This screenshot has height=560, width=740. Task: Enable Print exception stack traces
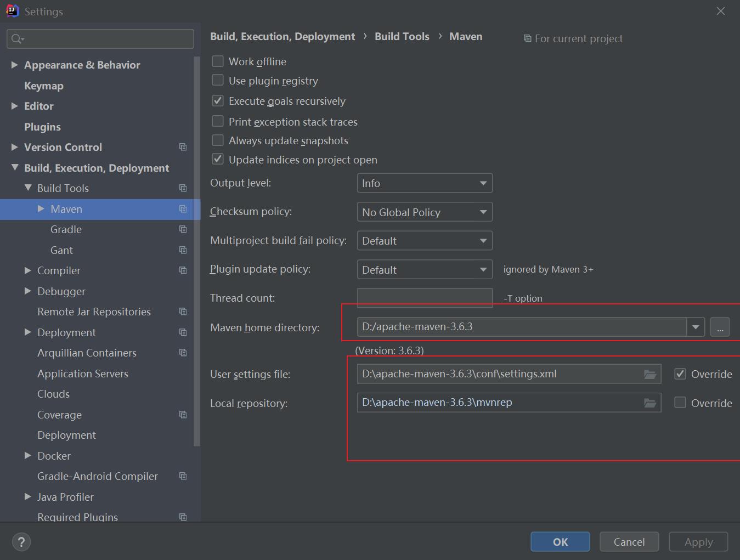[x=218, y=121]
